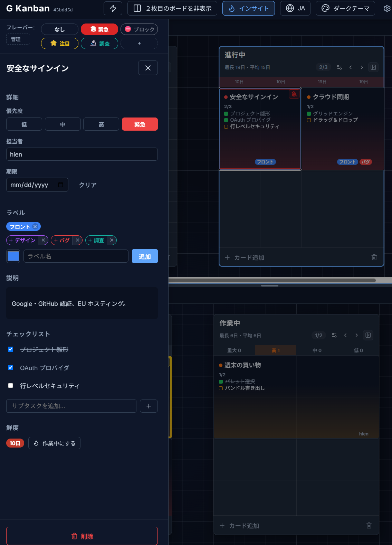
Task: Delete the バグ label preset
Action: click(78, 240)
